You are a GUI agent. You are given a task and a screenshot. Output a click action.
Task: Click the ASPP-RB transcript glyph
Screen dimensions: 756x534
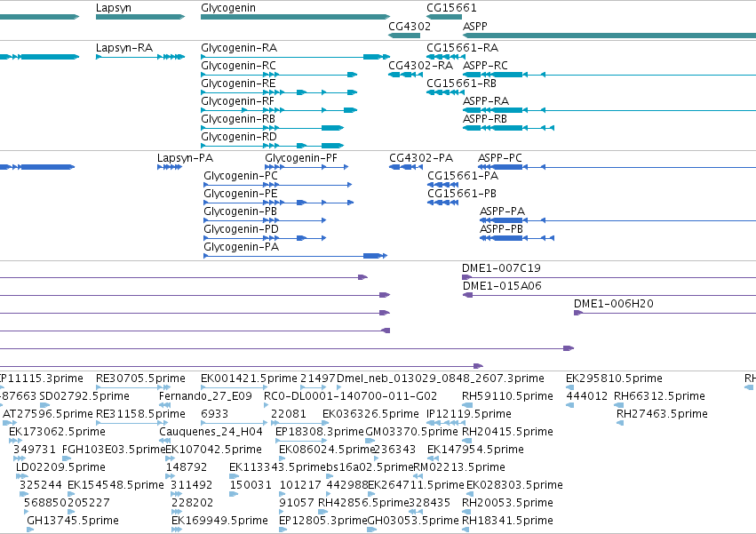(509, 128)
